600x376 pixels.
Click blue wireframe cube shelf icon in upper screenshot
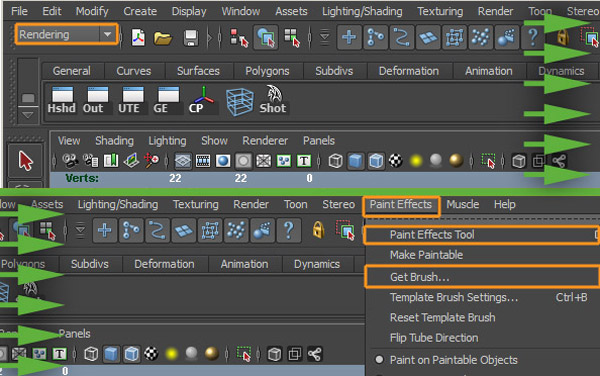point(240,102)
